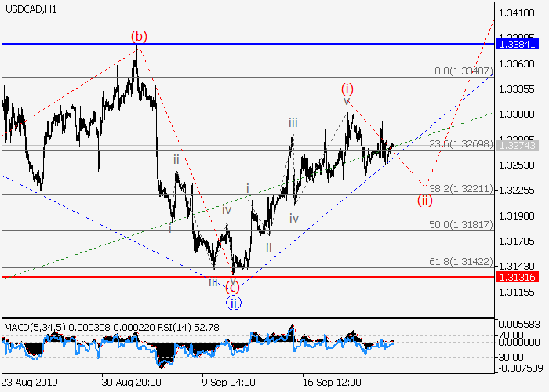Select the 23.6(1.32698) Fibonacci level label
Image resolution: width=549 pixels, height=392 pixels.
point(460,143)
